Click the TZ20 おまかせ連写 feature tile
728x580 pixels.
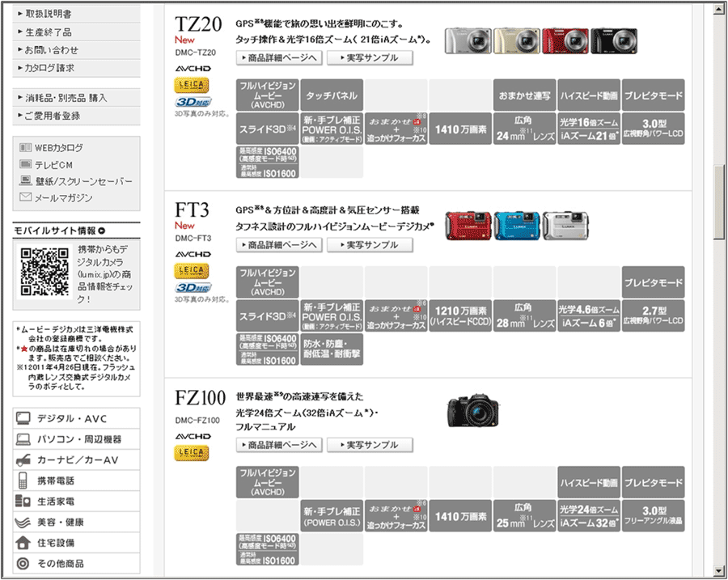click(x=525, y=95)
